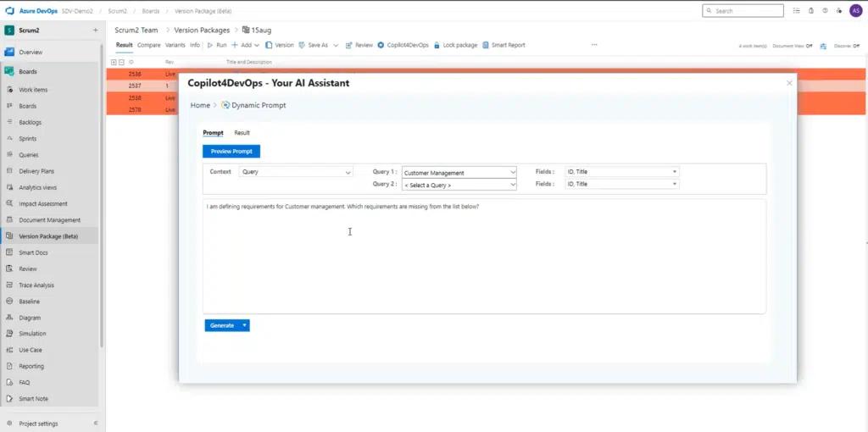The image size is (868, 432).
Task: Click the Preview Prompt button
Action: [x=231, y=152]
